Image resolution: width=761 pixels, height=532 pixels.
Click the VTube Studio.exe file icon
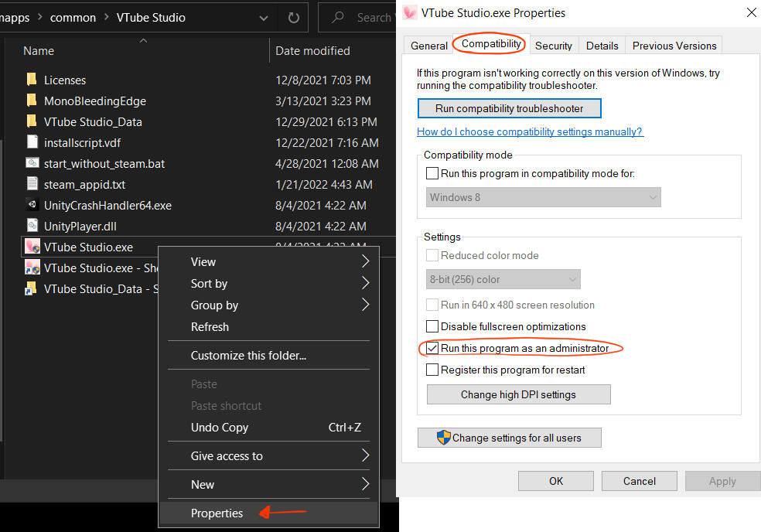[x=32, y=247]
